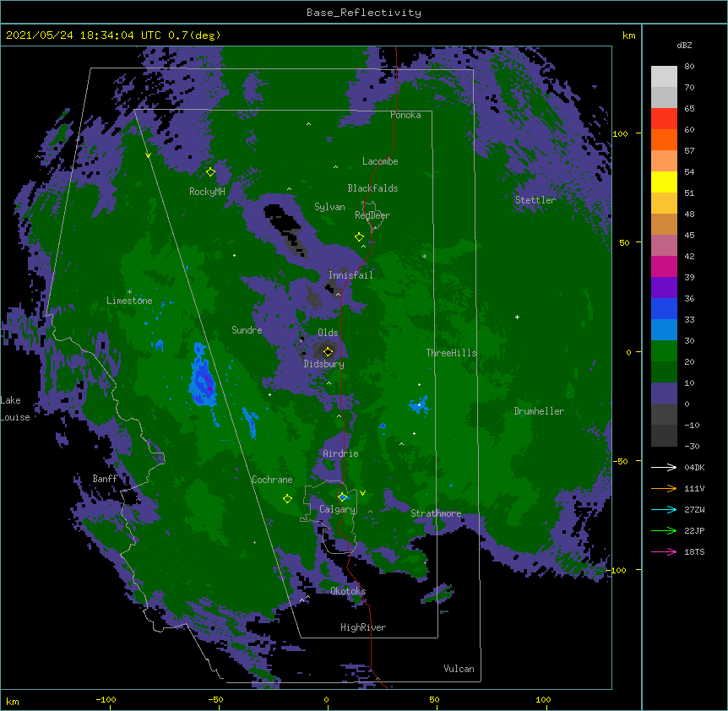The height and width of the screenshot is (711, 728).
Task: Click the white 04DK arrow symbol
Action: [664, 467]
